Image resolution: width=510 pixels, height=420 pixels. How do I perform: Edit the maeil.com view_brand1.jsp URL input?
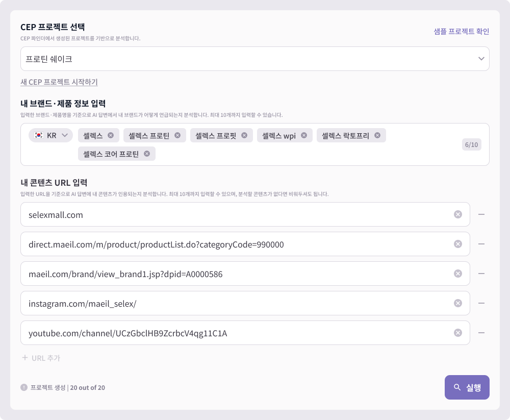click(x=245, y=274)
